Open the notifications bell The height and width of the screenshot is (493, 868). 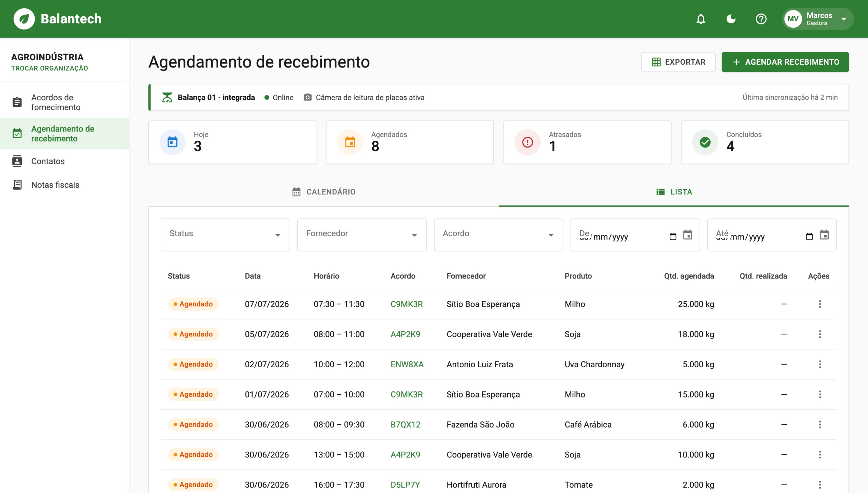tap(701, 19)
